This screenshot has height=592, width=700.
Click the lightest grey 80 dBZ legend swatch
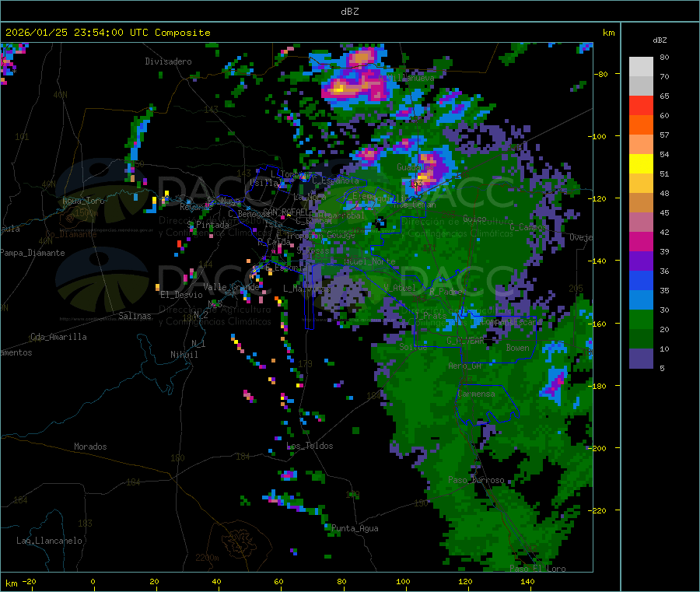641,67
